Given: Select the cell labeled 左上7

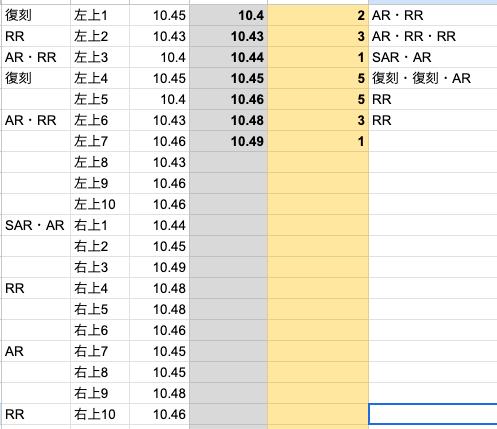Looking at the screenshot, I should click(100, 141).
